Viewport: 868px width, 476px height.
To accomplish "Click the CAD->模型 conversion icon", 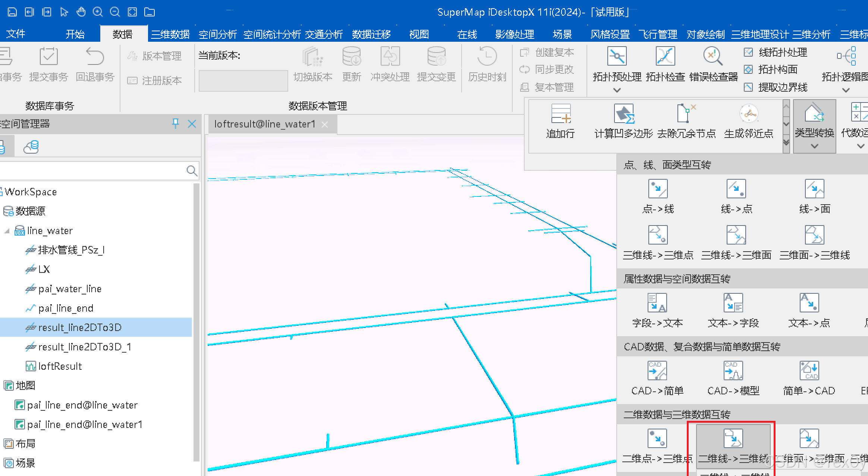I will point(733,371).
